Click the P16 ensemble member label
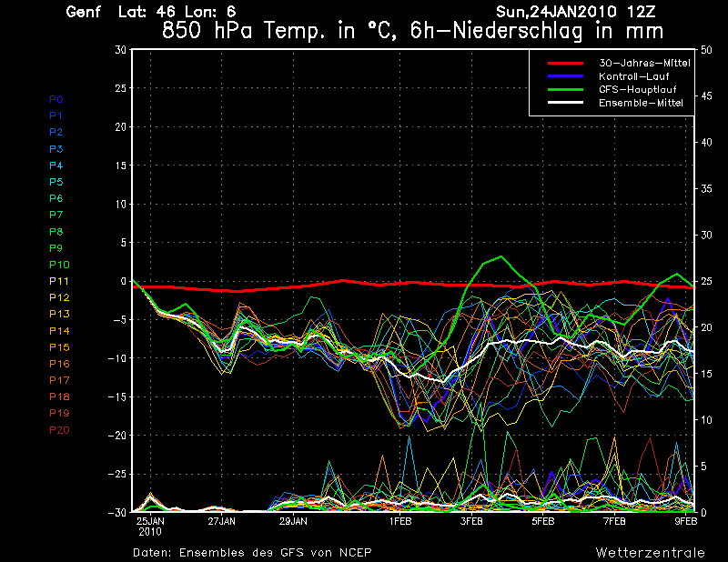The width and height of the screenshot is (728, 562). coord(59,364)
